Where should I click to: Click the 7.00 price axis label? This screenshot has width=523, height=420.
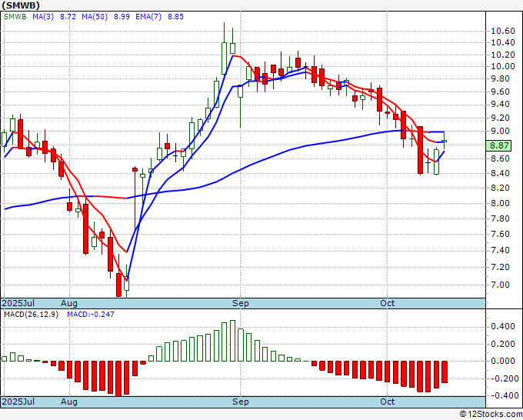coord(501,285)
